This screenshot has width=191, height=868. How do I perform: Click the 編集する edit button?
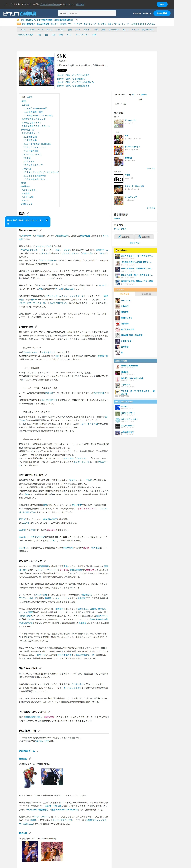[124, 237]
